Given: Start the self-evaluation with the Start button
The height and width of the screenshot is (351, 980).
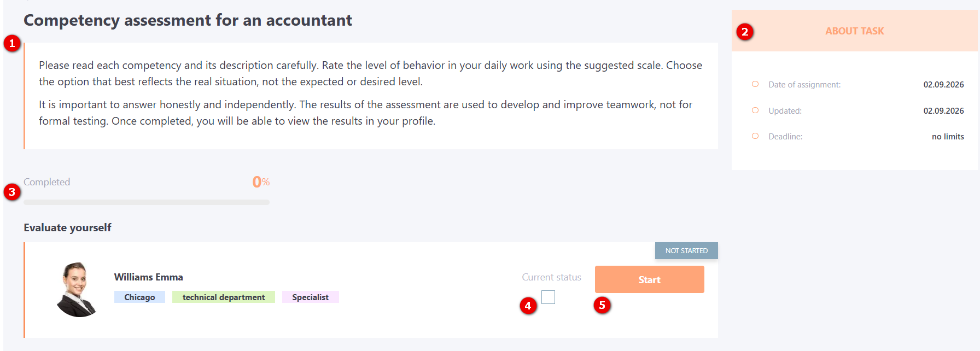Looking at the screenshot, I should tap(649, 279).
